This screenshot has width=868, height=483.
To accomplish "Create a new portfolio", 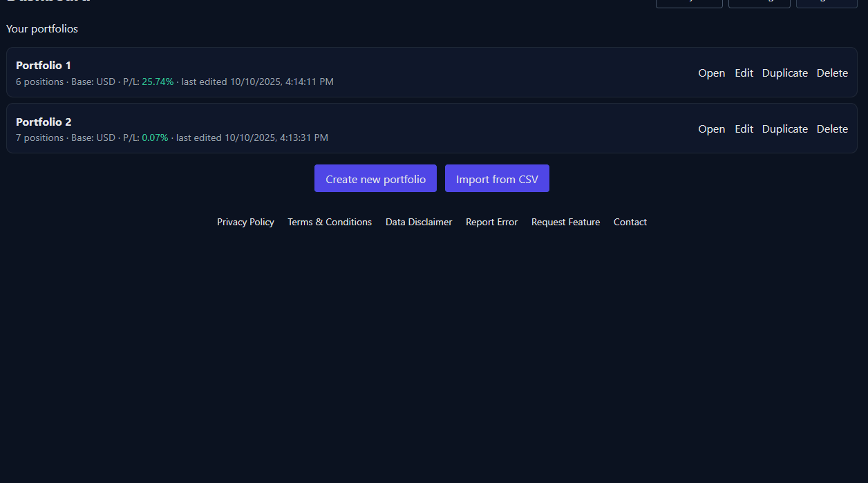I will pos(375,178).
